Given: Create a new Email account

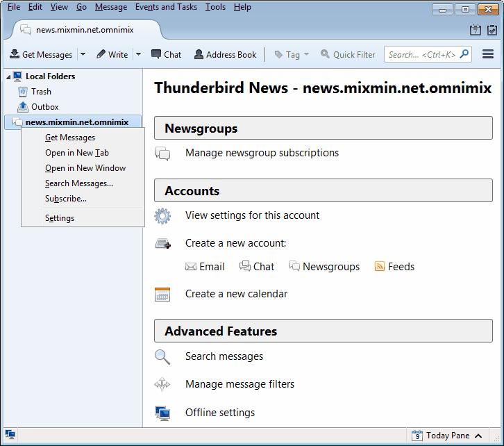Looking at the screenshot, I should point(205,267).
